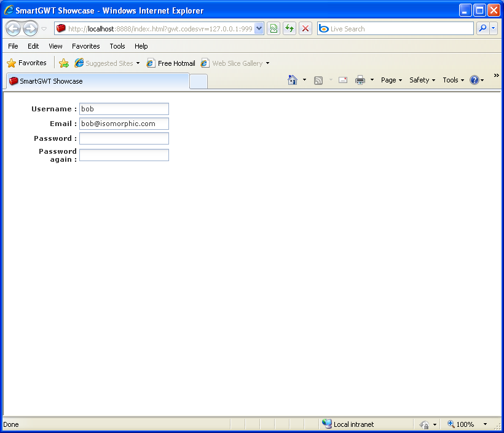
Task: Open the View menu
Action: click(55, 46)
